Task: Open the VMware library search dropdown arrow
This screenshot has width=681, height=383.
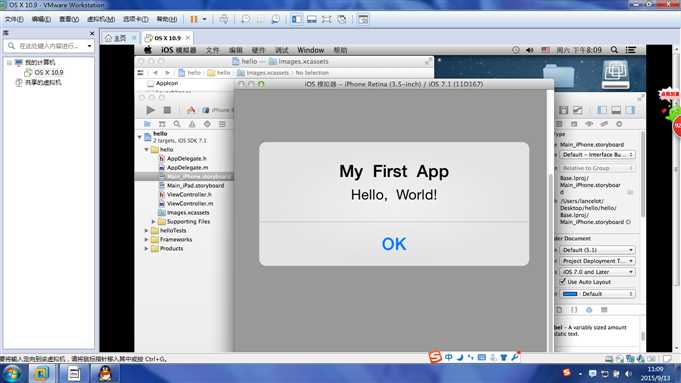Action: pos(89,46)
